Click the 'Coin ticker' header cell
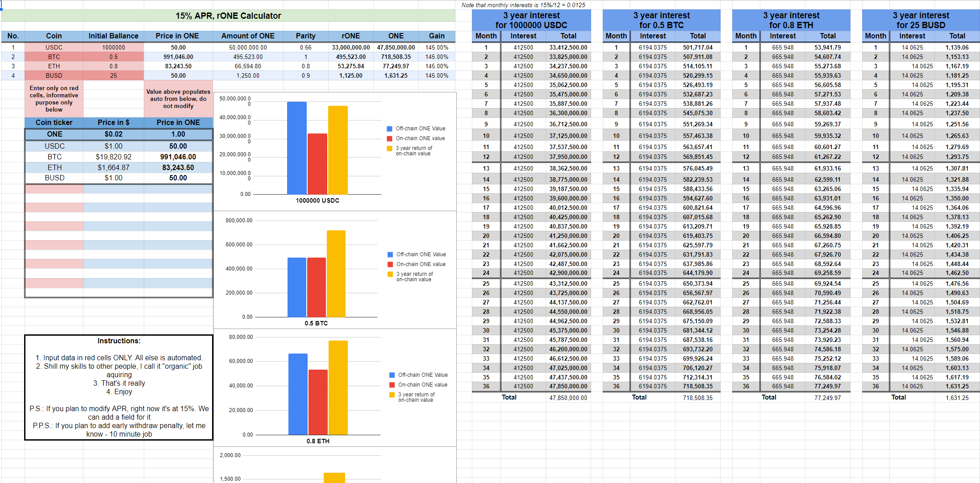980x483 pixels. tap(54, 122)
